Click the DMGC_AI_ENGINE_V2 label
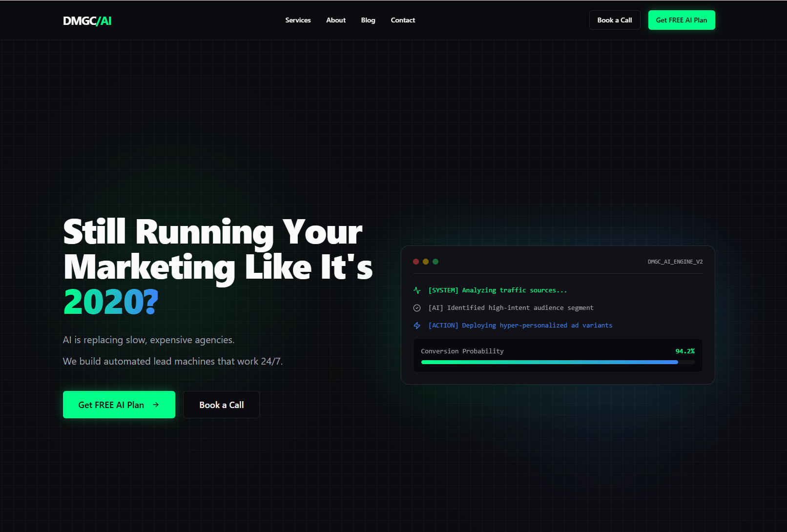This screenshot has height=532, width=787. [675, 262]
